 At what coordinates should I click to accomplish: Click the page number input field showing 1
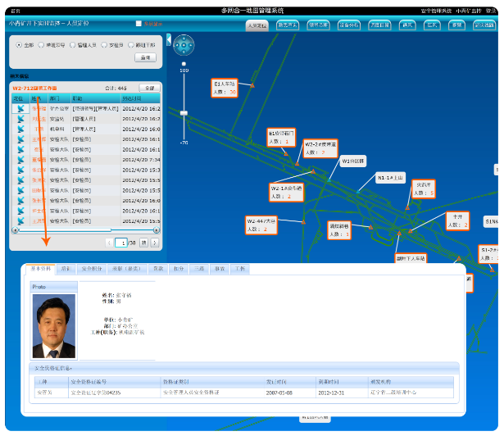(x=121, y=243)
